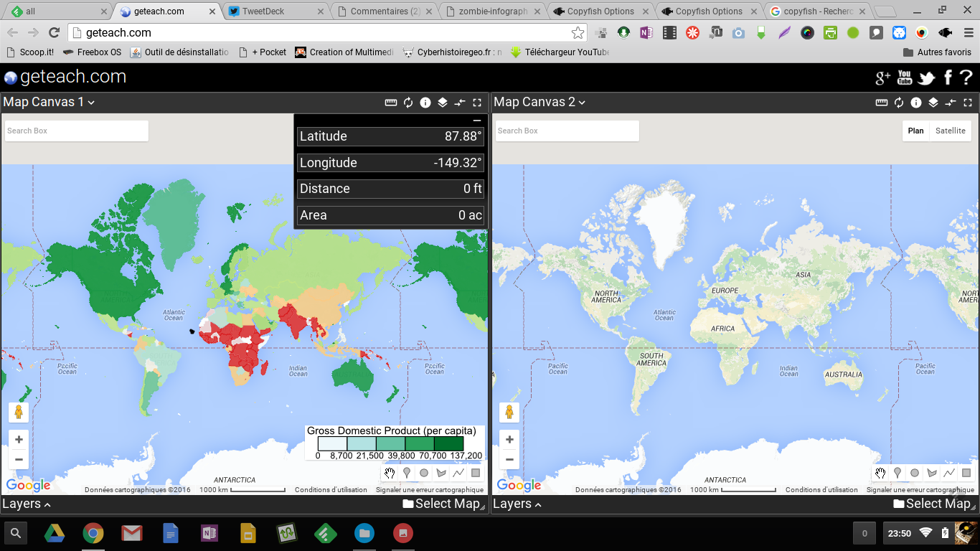Select the marker pin tool in Map Canvas 1
980x551 pixels.
click(x=407, y=473)
